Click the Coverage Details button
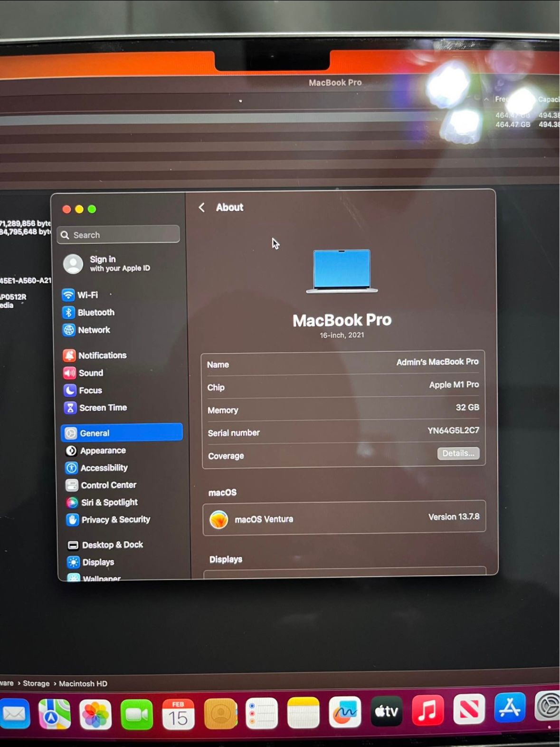The height and width of the screenshot is (747, 560). (x=458, y=453)
